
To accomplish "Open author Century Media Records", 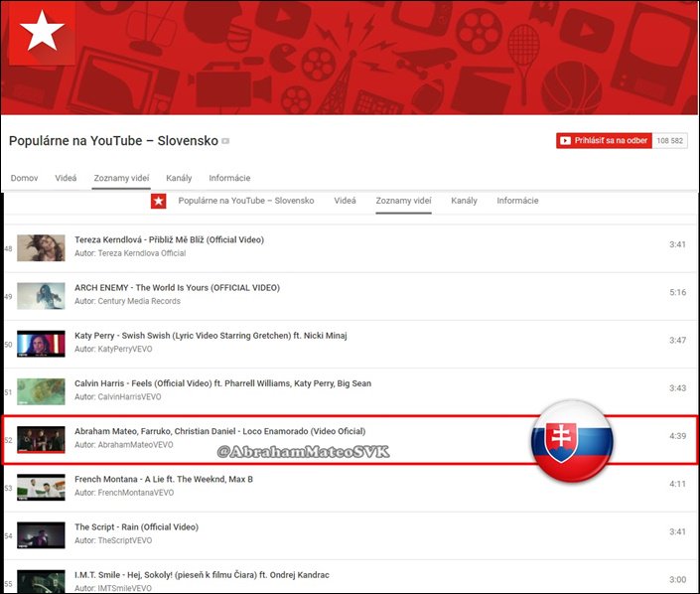I will pyautogui.click(x=139, y=301).
